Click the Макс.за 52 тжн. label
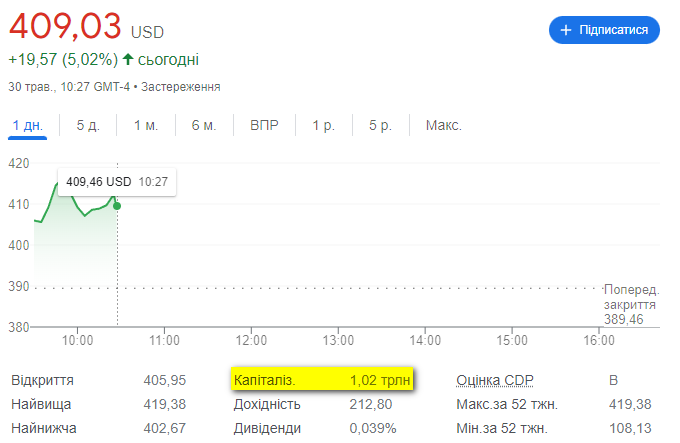Image resolution: width=680 pixels, height=443 pixels. pyautogui.click(x=507, y=404)
